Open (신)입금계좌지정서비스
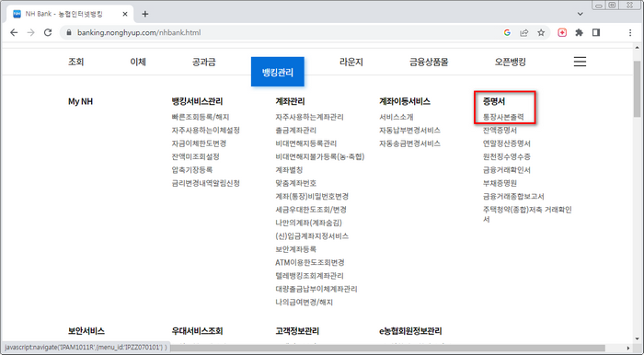The width and height of the screenshot is (644, 355). point(312,236)
